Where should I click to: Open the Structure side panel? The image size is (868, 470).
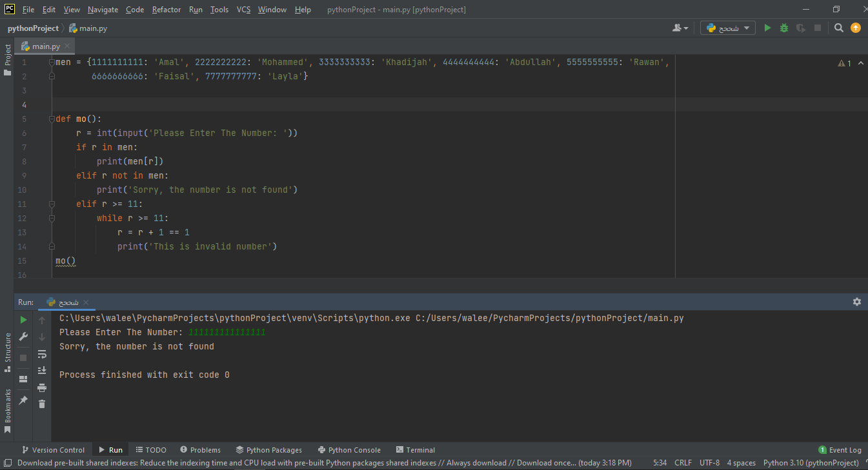coord(7,352)
